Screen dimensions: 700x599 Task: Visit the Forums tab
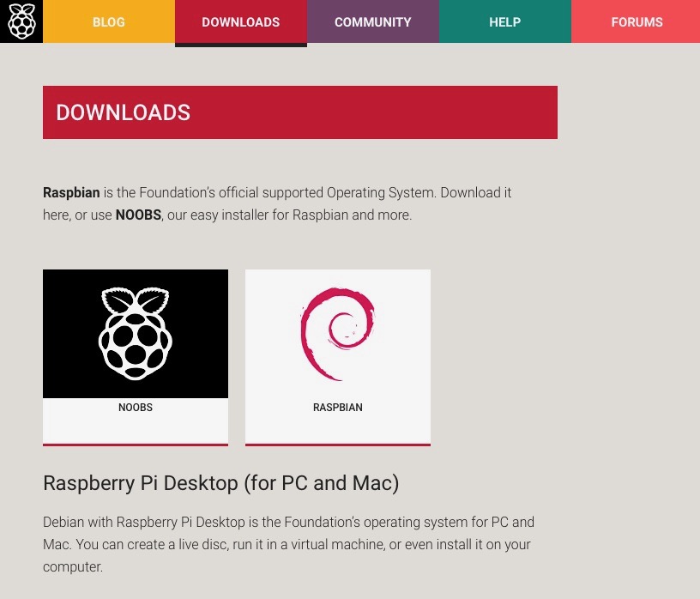point(636,21)
